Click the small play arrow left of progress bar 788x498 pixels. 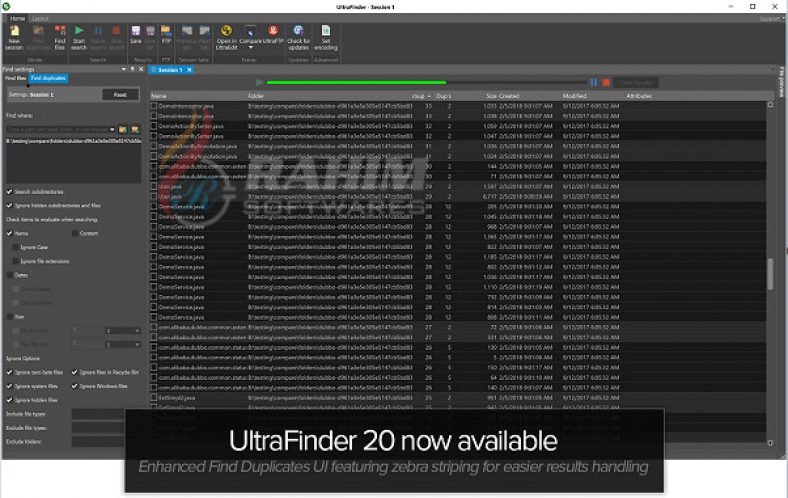tap(259, 82)
